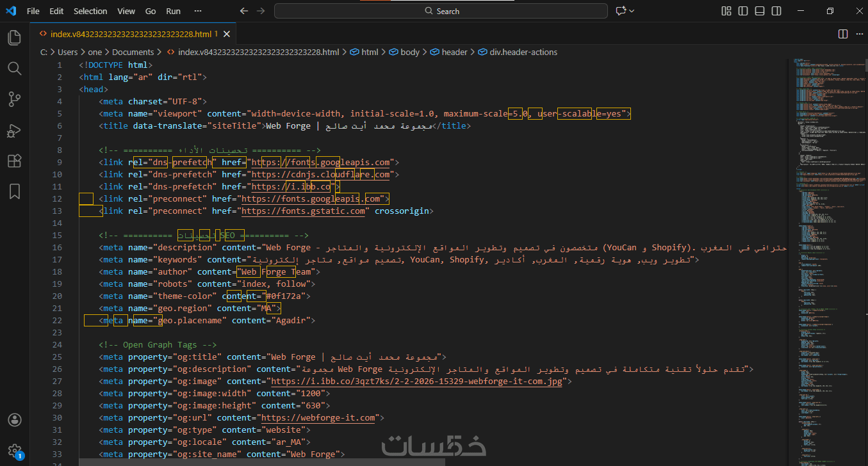Open the File menu
The height and width of the screenshot is (466, 868).
click(33, 11)
